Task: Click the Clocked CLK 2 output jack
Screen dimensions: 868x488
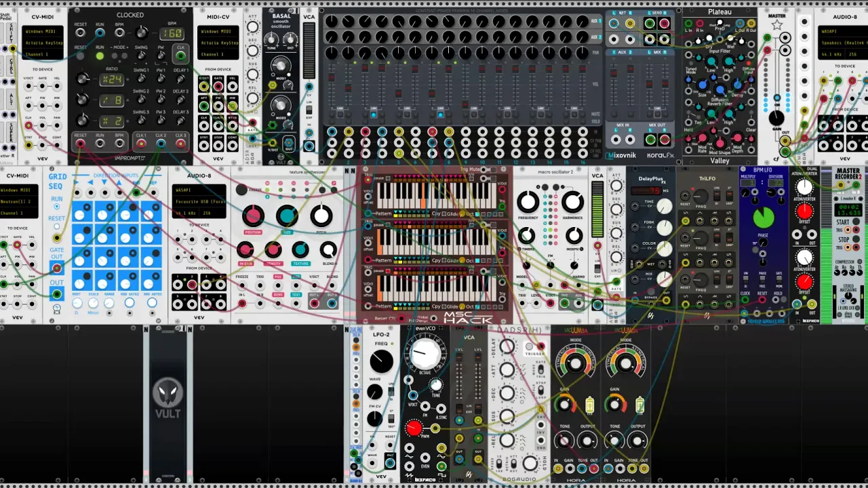Action: [161, 143]
